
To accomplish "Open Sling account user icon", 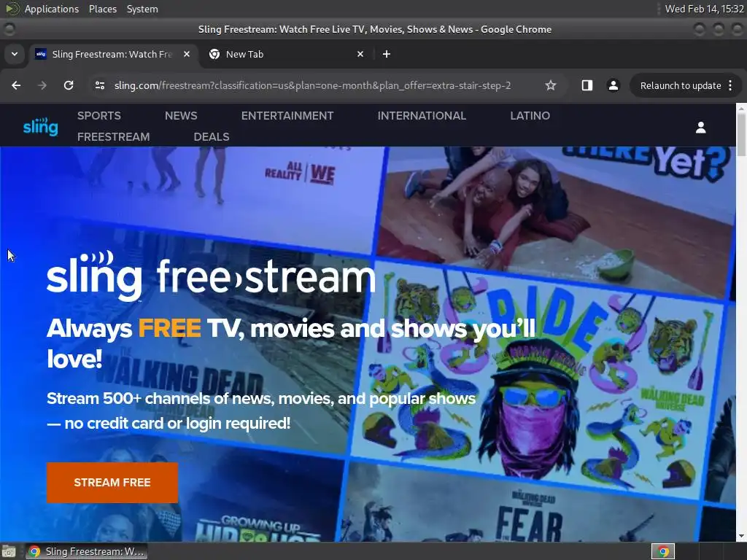I will click(x=700, y=127).
